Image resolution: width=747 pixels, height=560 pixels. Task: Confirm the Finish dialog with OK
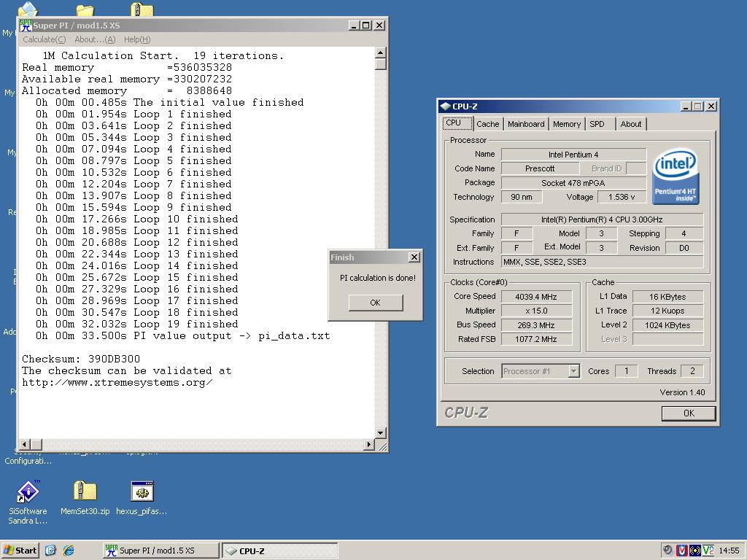[x=376, y=303]
